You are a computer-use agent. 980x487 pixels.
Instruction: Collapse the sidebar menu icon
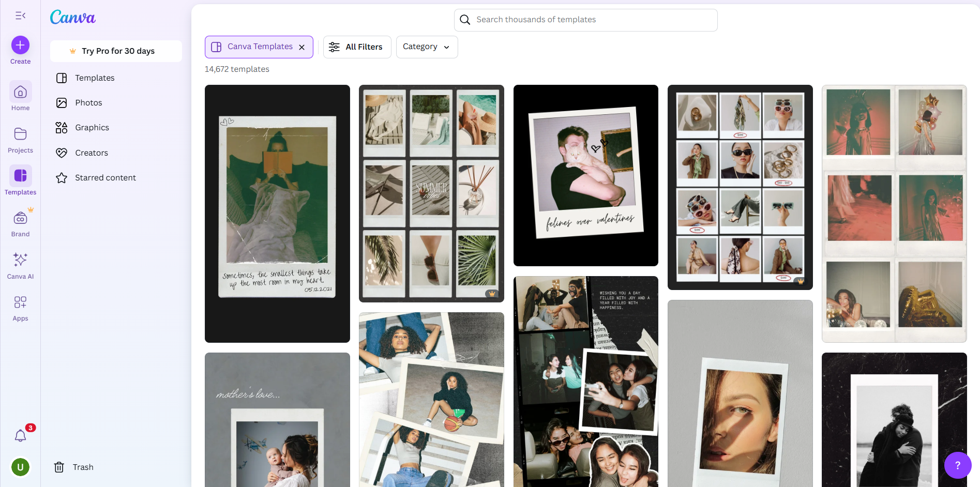pyautogui.click(x=20, y=16)
